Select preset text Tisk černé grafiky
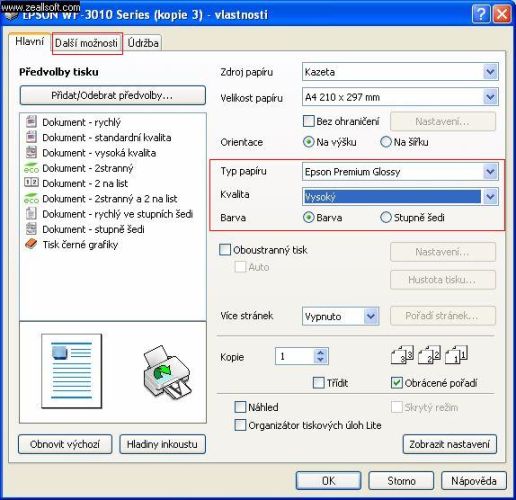 point(80,245)
